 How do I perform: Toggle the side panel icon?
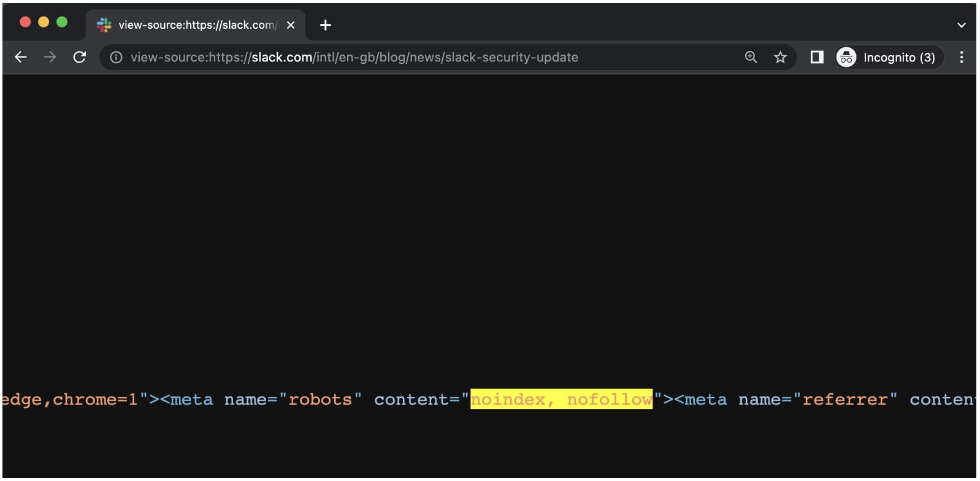(x=817, y=57)
